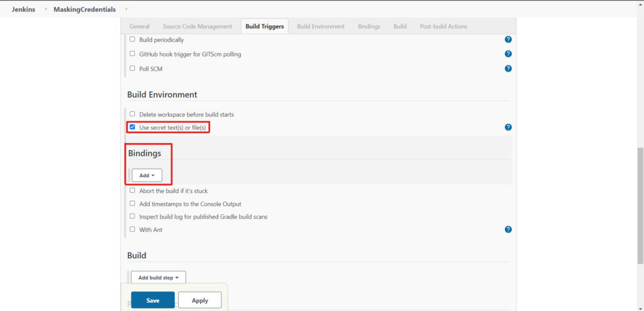The image size is (644, 311).
Task: Check Inspect build log for Gradle build scans
Action: click(132, 216)
